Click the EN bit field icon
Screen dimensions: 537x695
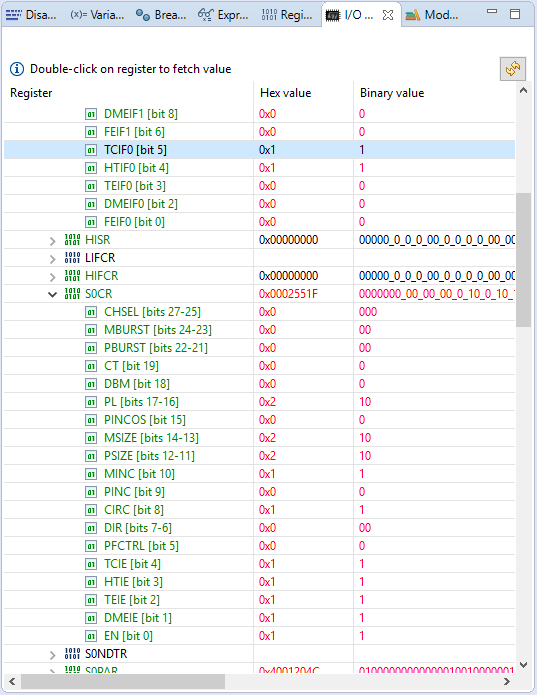tap(91, 636)
